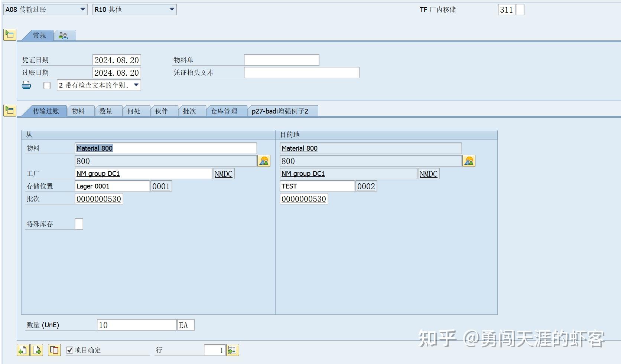Click the copy item contents icon at bottom
The image size is (621, 364).
(x=54, y=350)
